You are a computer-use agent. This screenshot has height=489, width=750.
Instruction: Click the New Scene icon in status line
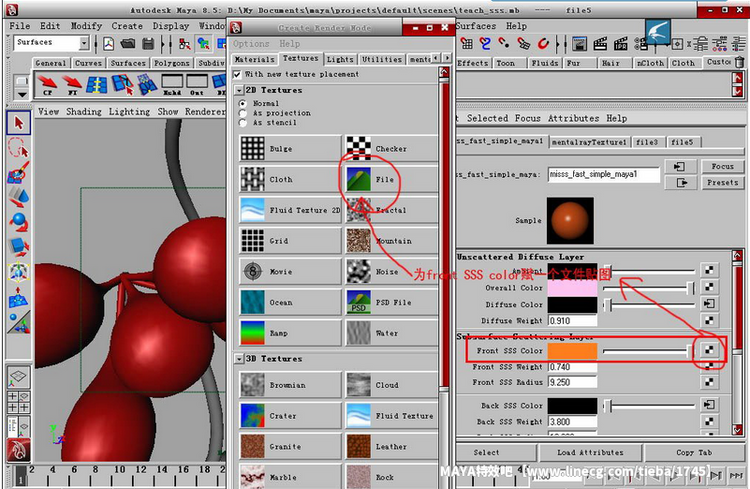(109, 44)
